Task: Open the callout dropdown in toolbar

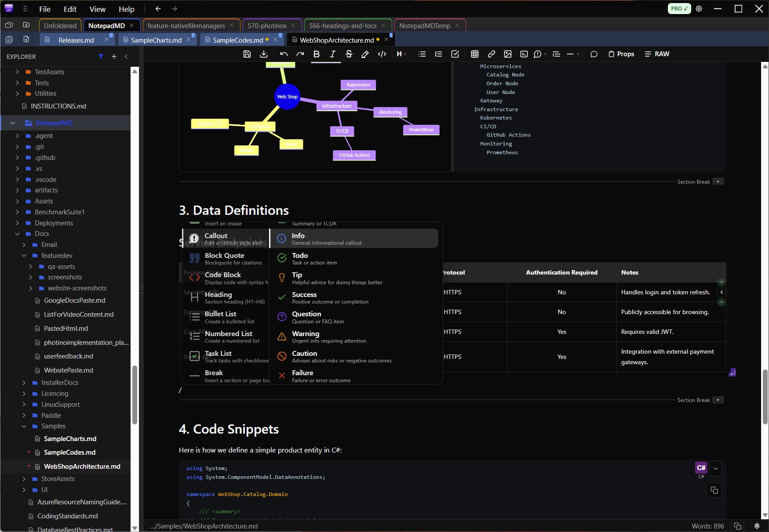Action: coord(540,54)
